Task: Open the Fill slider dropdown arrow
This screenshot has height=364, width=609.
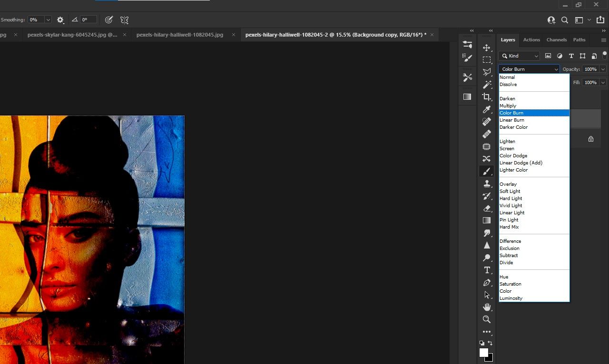Action: 603,83
